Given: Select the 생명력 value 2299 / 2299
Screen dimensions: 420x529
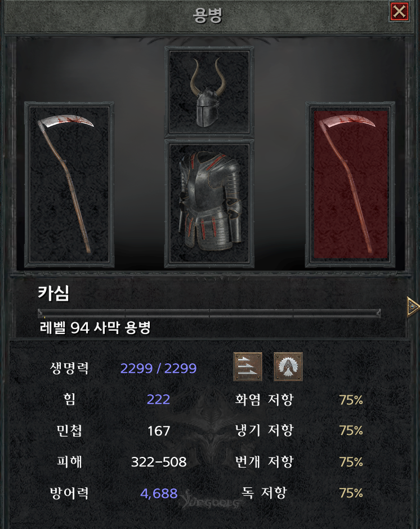Looking at the screenshot, I should point(158,368).
